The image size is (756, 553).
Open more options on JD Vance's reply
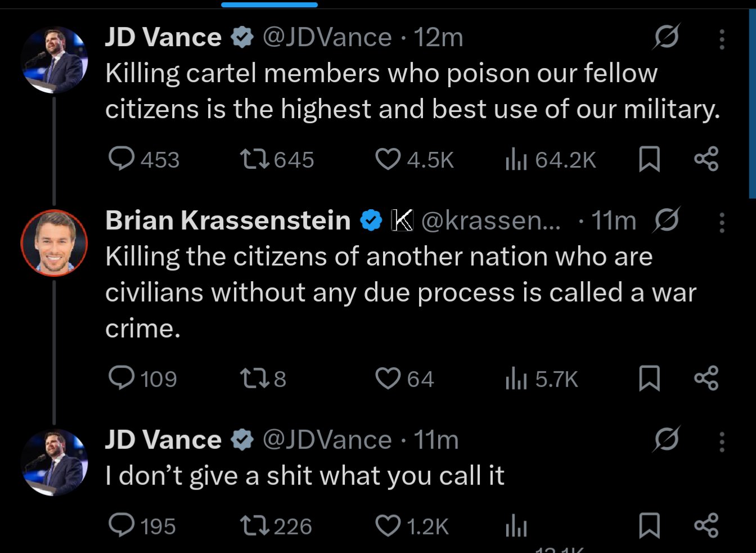722,442
